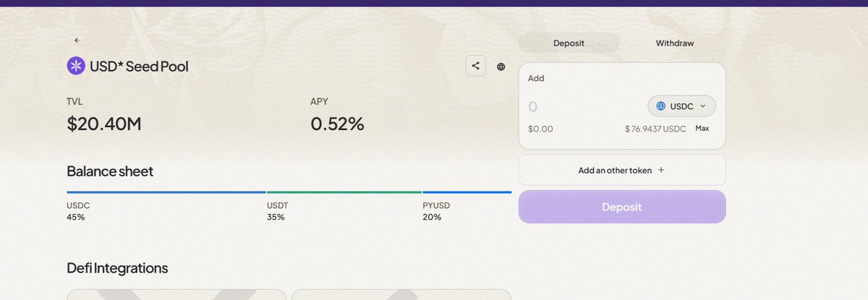This screenshot has height=300, width=868.
Task: Click the PYUSD allocation bar segment
Action: click(x=467, y=192)
